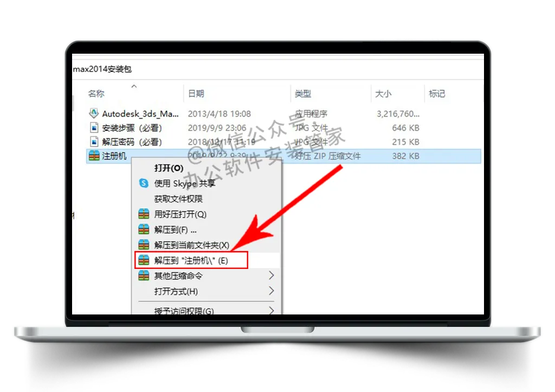Select the 其他压缩命令 menu entry text
This screenshot has width=555, height=392.
(178, 276)
